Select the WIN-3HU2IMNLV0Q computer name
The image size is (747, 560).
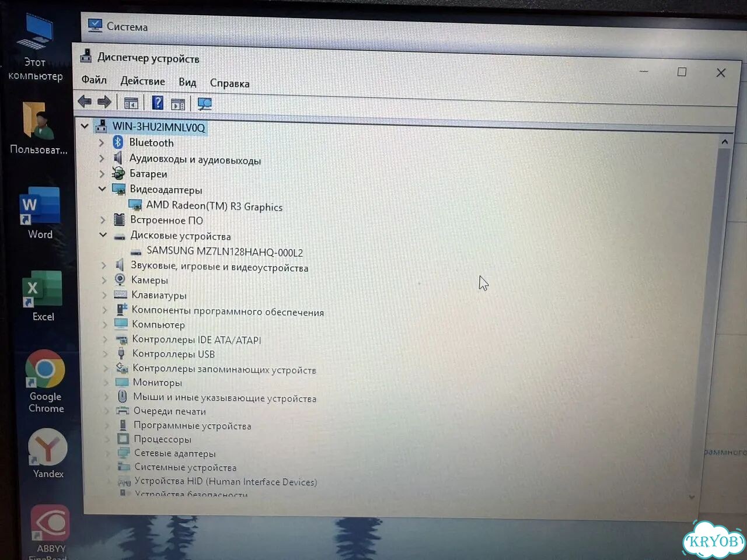(x=158, y=127)
